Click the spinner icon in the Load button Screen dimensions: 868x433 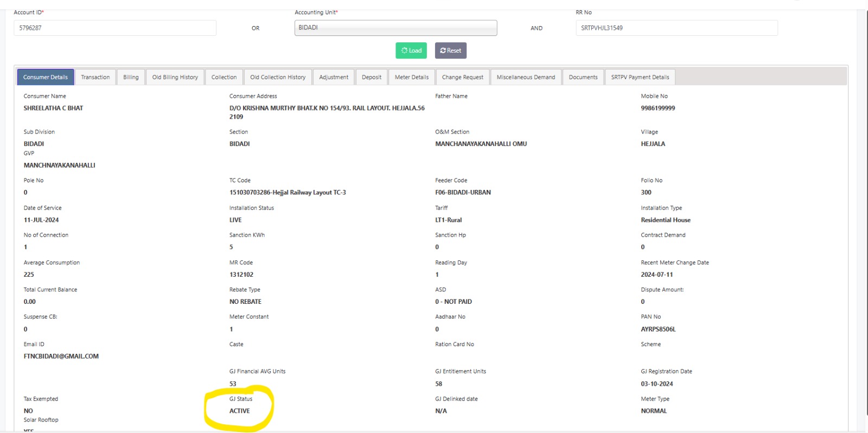pos(404,50)
